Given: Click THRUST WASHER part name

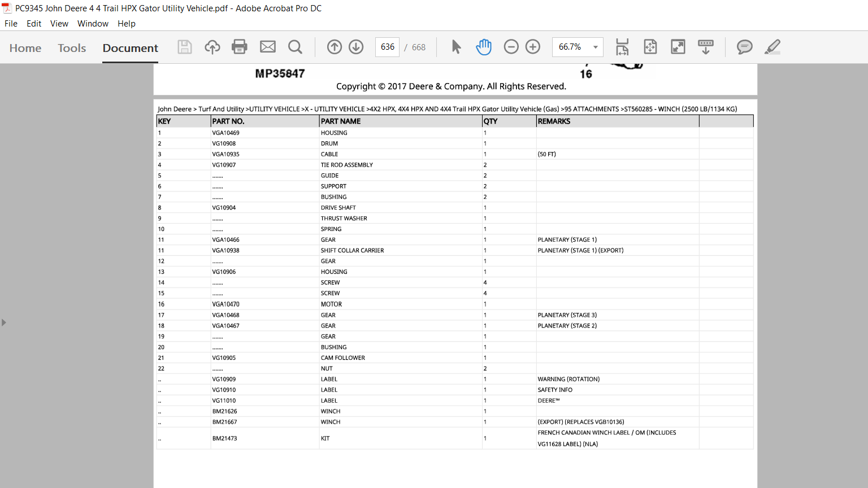Looking at the screenshot, I should click(344, 219).
